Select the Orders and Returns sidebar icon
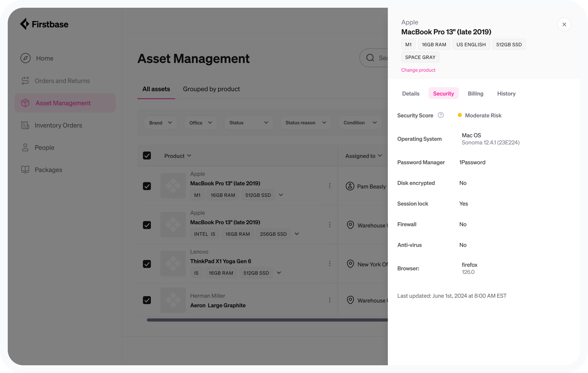The image size is (588, 373). click(25, 81)
